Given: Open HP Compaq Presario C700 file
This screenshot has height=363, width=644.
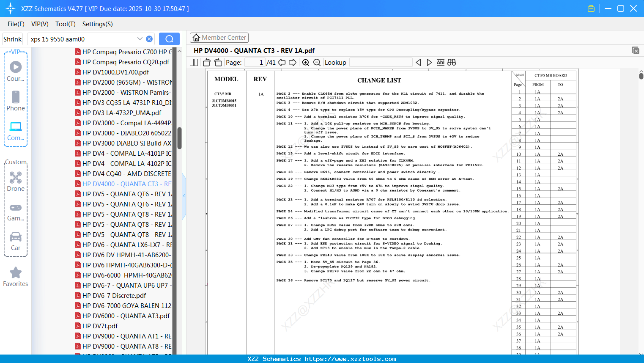Looking at the screenshot, I should 123,52.
